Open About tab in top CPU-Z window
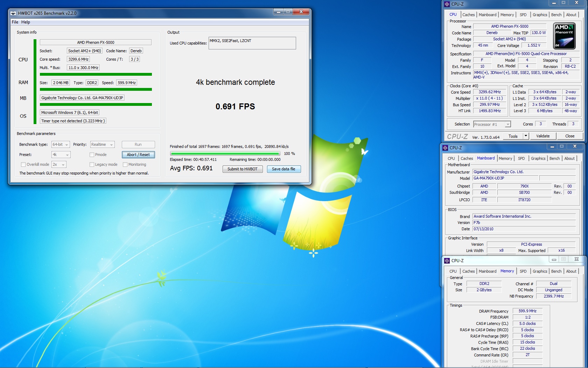Viewport: 588px width, 368px height. 571,15
